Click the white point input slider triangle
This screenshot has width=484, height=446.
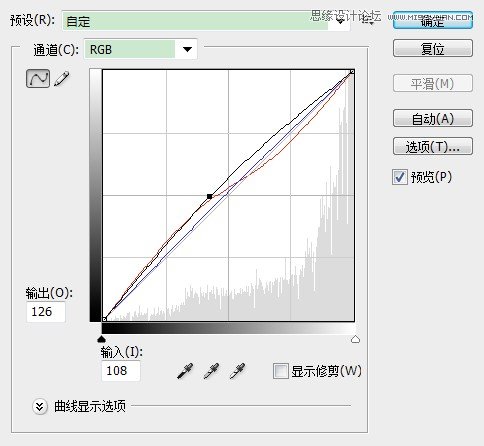click(355, 339)
